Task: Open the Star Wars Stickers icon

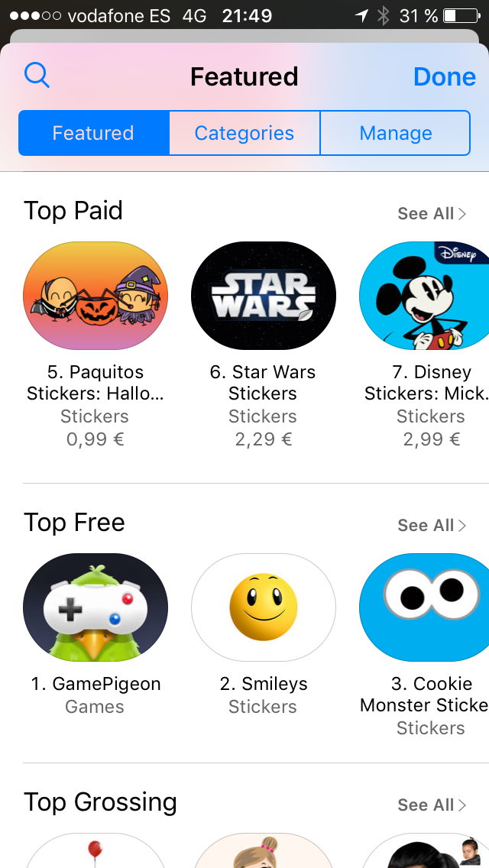Action: (x=264, y=296)
